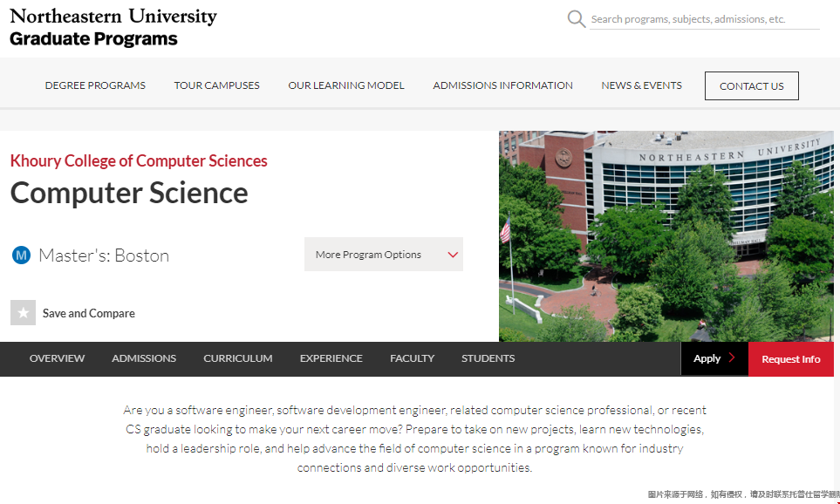This screenshot has width=840, height=504.
Task: Open Admissions Information from the top nav
Action: click(x=502, y=85)
